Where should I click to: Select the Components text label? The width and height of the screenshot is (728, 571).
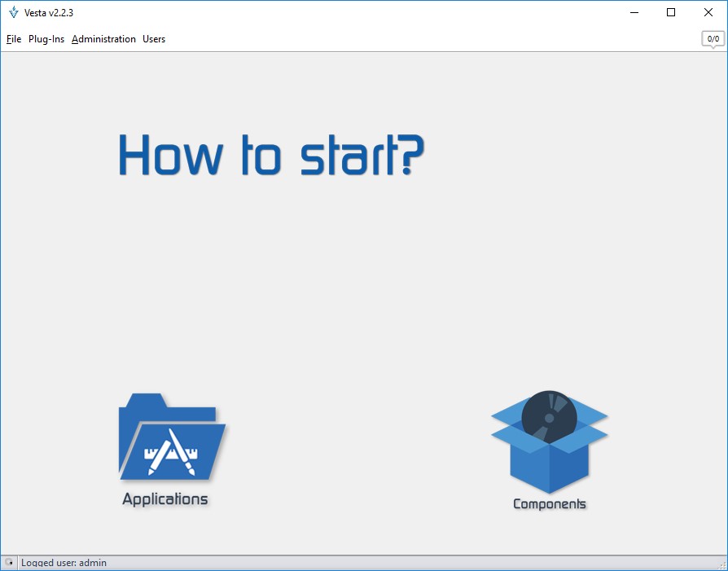pos(549,504)
